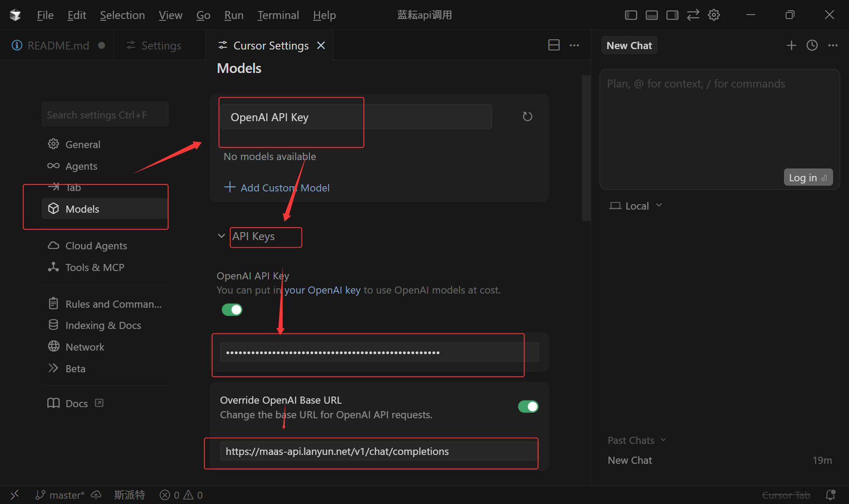Open settings gear in title bar
The image size is (849, 504).
[714, 15]
